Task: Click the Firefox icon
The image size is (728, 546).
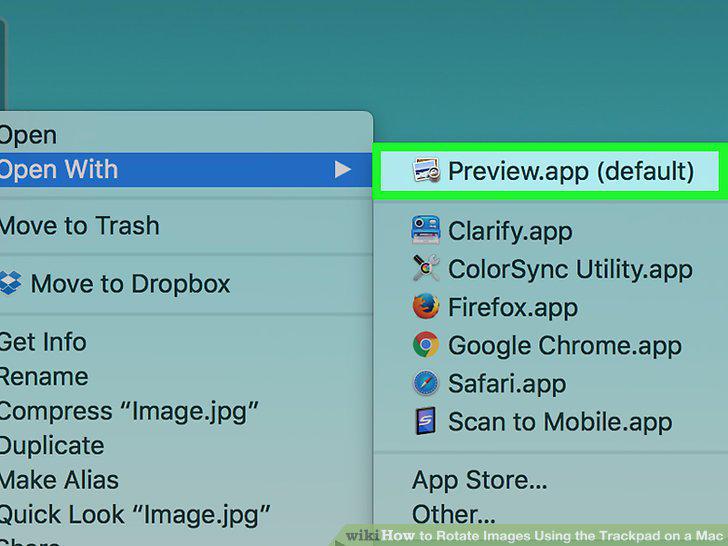Action: point(426,306)
